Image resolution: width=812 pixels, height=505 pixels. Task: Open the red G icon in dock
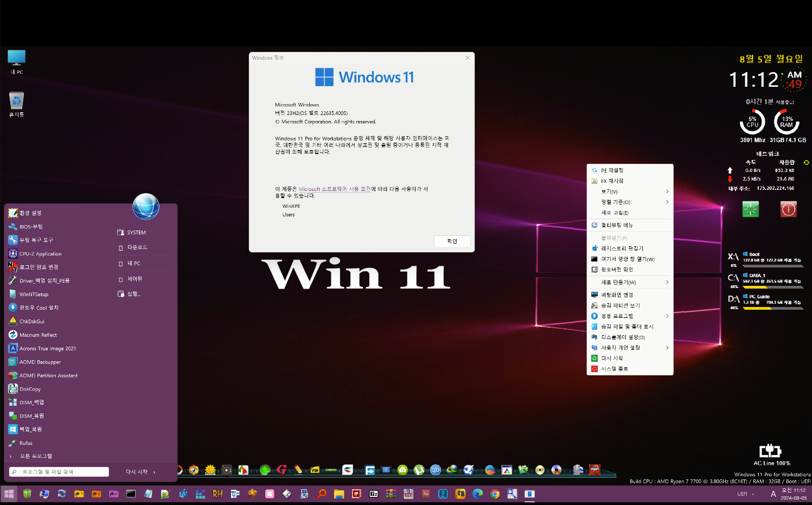click(x=281, y=470)
